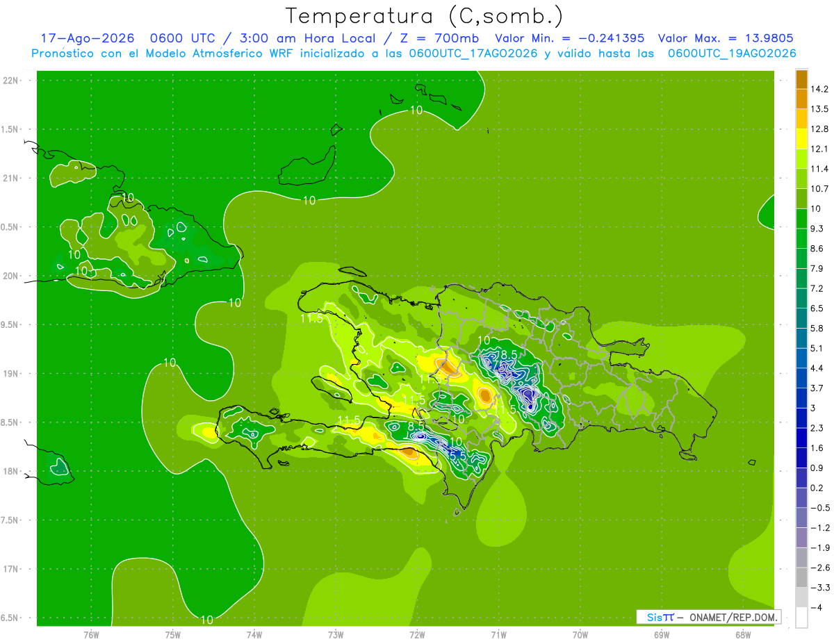The height and width of the screenshot is (644, 834).
Task: Click the title 'Temperatura (C,somb.)'
Action: tap(425, 15)
